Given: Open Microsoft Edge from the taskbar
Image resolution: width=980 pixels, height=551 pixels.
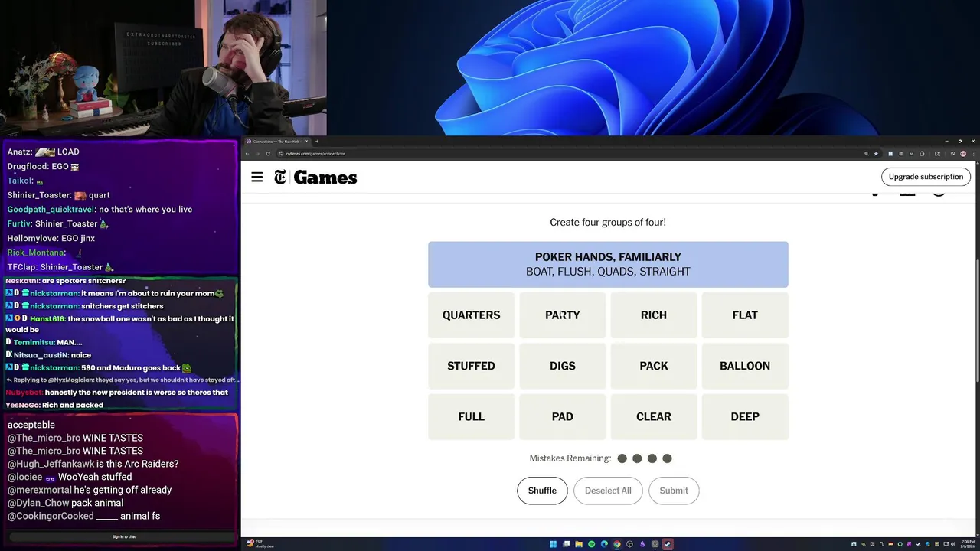Looking at the screenshot, I should click(x=604, y=544).
